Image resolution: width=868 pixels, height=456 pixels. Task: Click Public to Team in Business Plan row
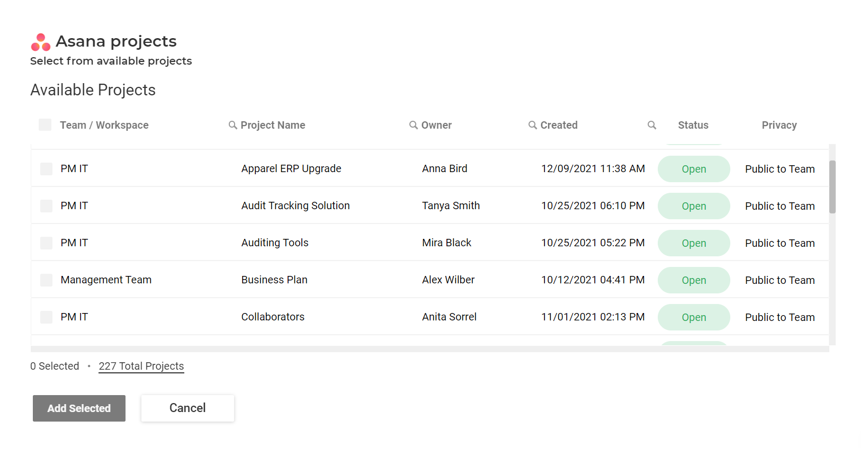point(780,280)
